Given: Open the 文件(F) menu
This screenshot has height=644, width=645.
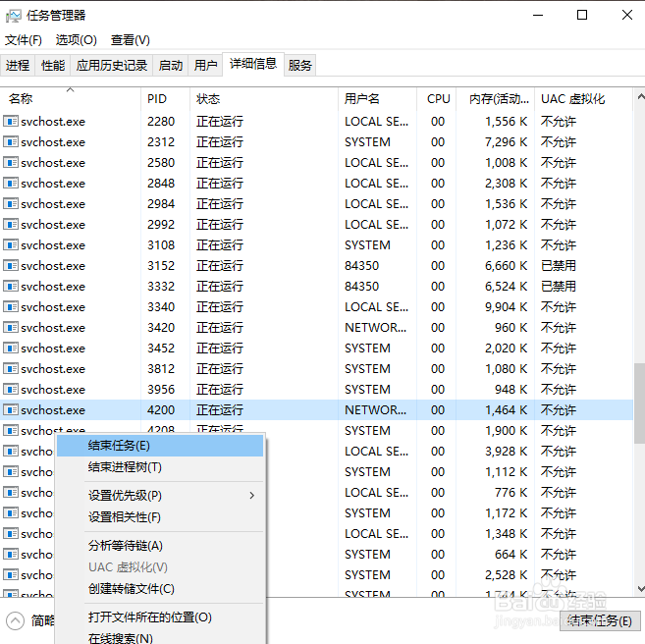Looking at the screenshot, I should (24, 40).
